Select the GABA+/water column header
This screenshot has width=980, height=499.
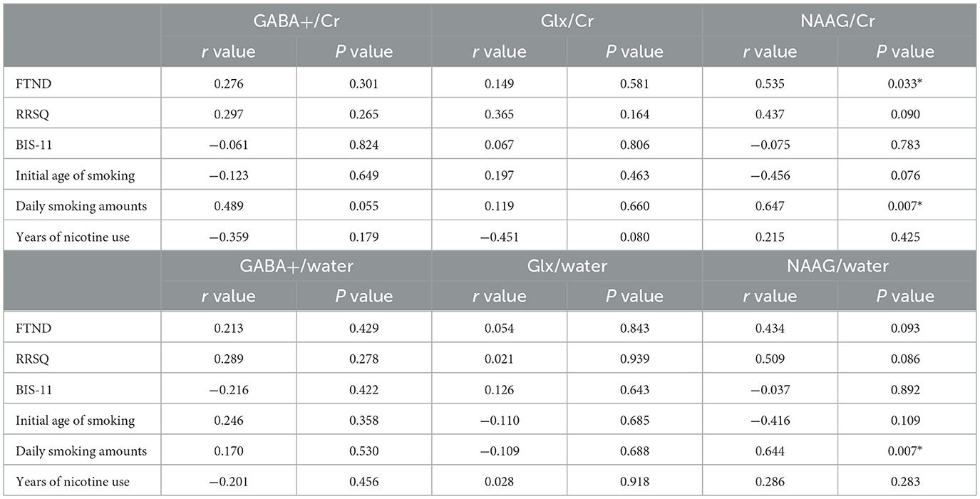coord(296,265)
